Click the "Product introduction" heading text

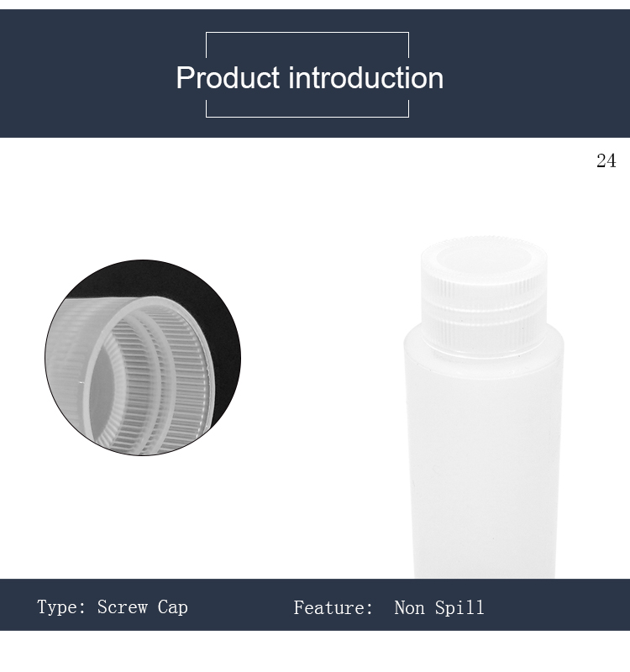pos(309,78)
